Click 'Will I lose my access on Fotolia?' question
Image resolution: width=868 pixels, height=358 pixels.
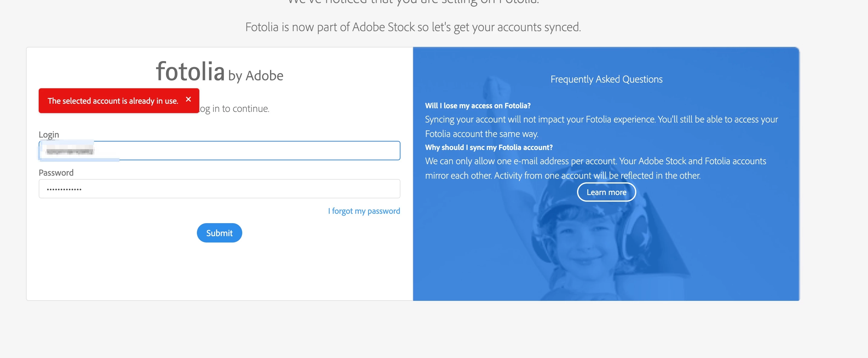pos(478,106)
